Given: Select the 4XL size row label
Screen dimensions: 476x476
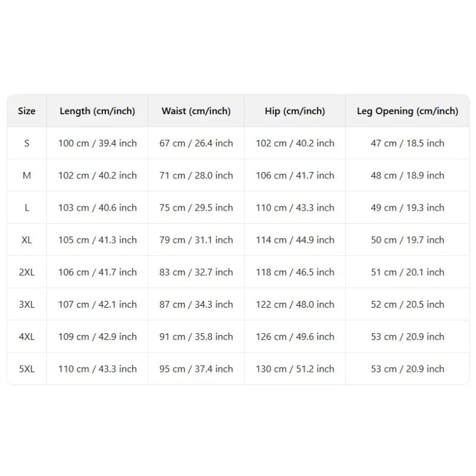Looking at the screenshot, I should 27,337.
